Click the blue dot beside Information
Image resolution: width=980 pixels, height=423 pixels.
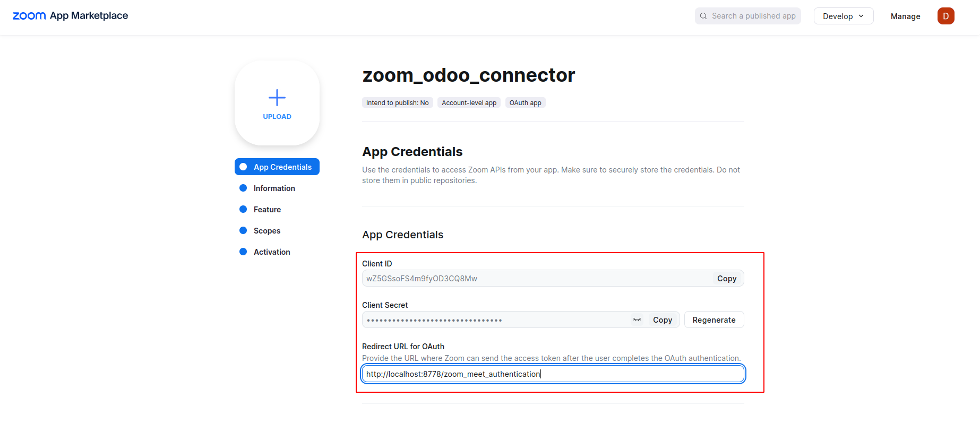(x=243, y=188)
